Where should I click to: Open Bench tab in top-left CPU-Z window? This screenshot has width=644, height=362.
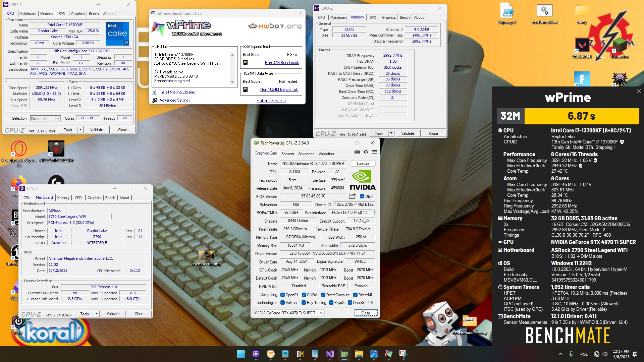[x=94, y=14]
